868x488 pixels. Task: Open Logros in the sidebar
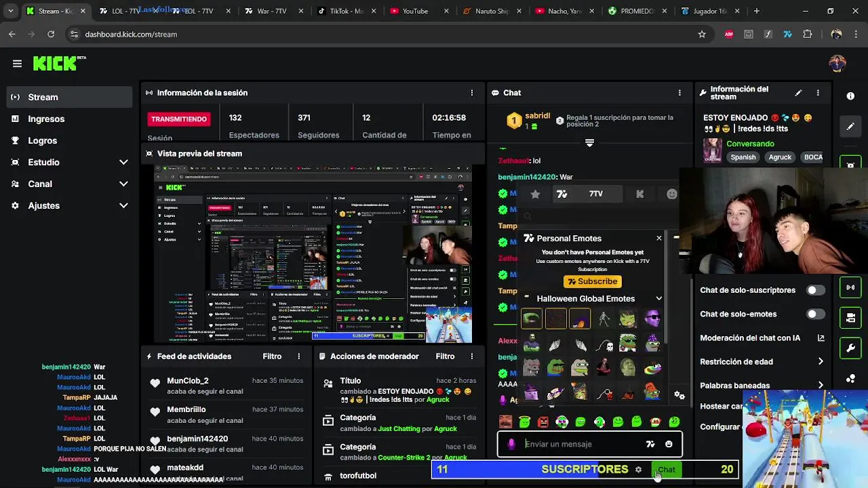click(x=69, y=141)
